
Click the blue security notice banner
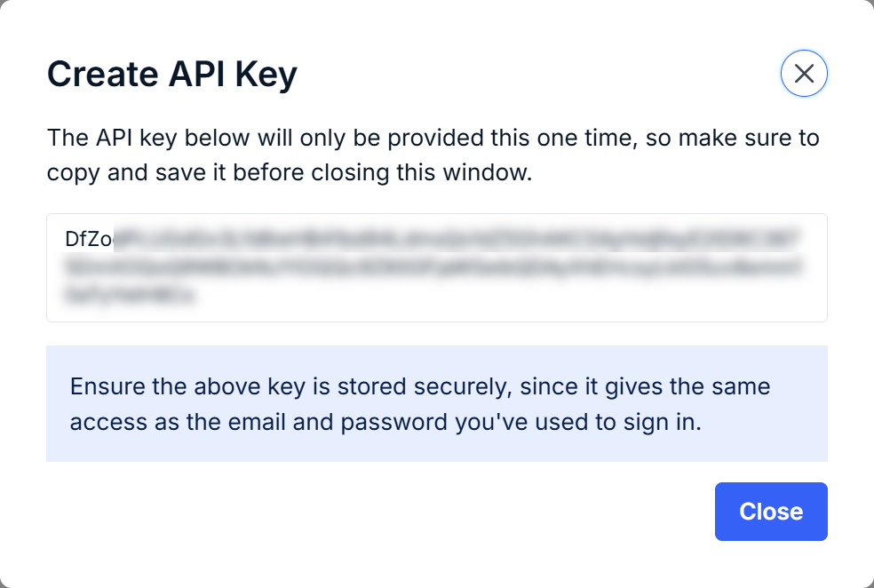pos(437,403)
